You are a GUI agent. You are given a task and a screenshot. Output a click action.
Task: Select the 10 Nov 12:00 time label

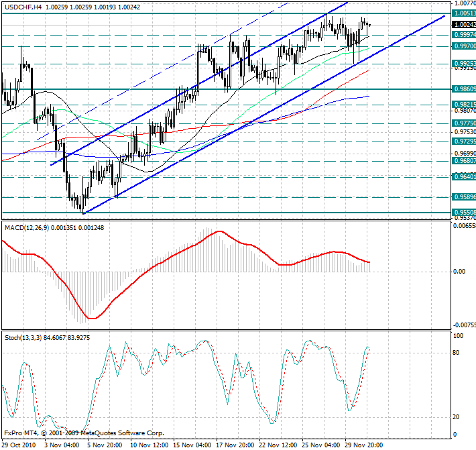pyautogui.click(x=150, y=445)
